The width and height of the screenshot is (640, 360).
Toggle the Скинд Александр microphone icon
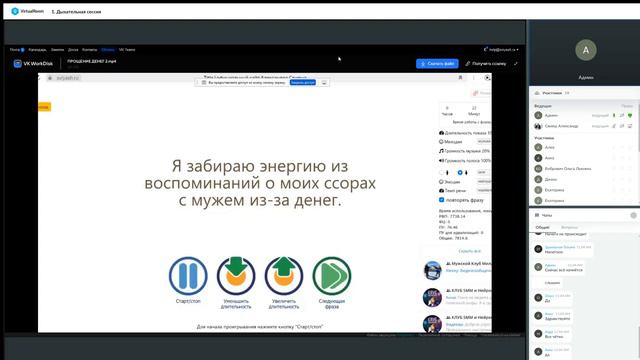pos(614,126)
